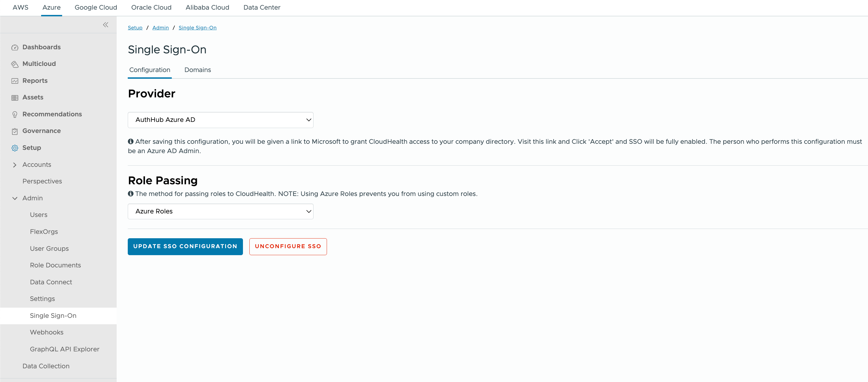Select the Google Cloud top tab
This screenshot has height=382, width=868.
[96, 7]
